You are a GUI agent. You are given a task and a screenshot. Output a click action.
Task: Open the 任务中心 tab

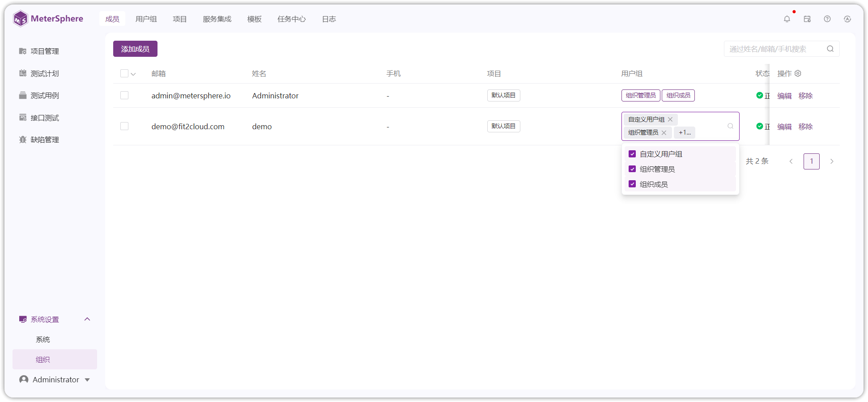tap(291, 19)
